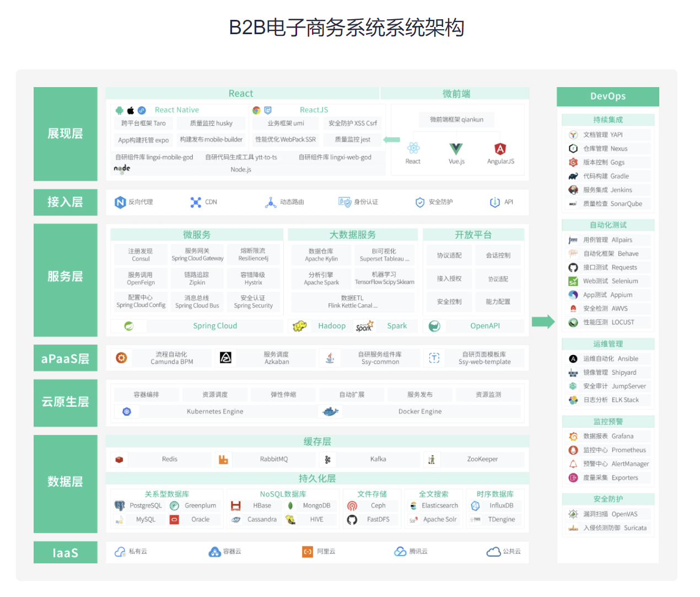Click the identity authentication (身份认证) icon
Viewport: 700px width, 597px height.
pyautogui.click(x=344, y=202)
